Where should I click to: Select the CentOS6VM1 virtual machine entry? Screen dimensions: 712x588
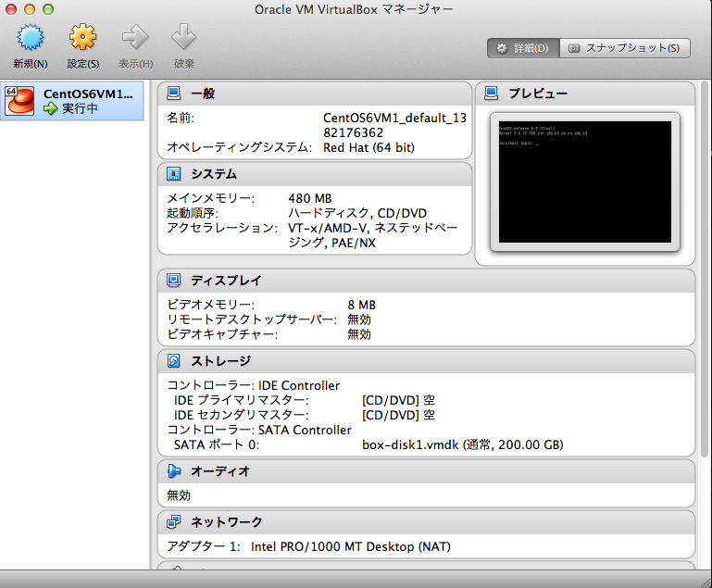pyautogui.click(x=72, y=101)
